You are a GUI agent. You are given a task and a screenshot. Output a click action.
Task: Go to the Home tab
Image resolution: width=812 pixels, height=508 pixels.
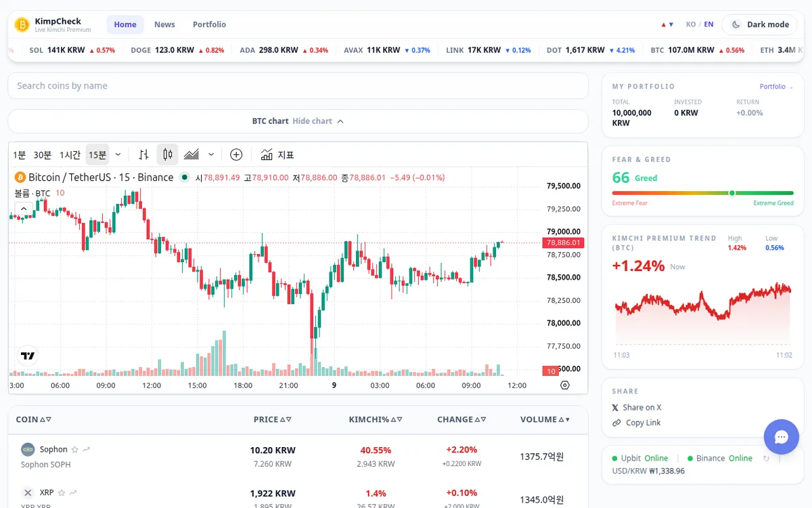click(x=125, y=24)
